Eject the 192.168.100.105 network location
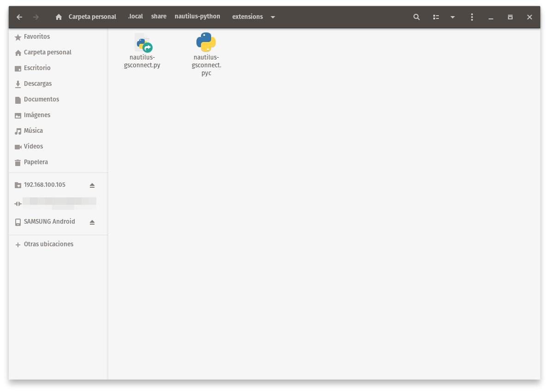This screenshot has height=392, width=549. coord(92,185)
